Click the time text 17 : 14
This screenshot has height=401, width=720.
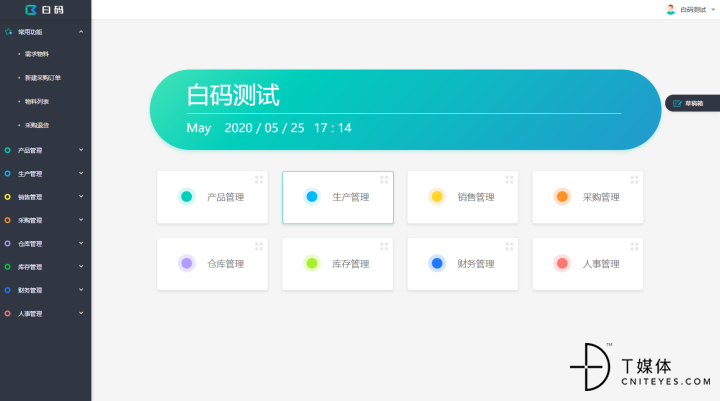(x=332, y=128)
